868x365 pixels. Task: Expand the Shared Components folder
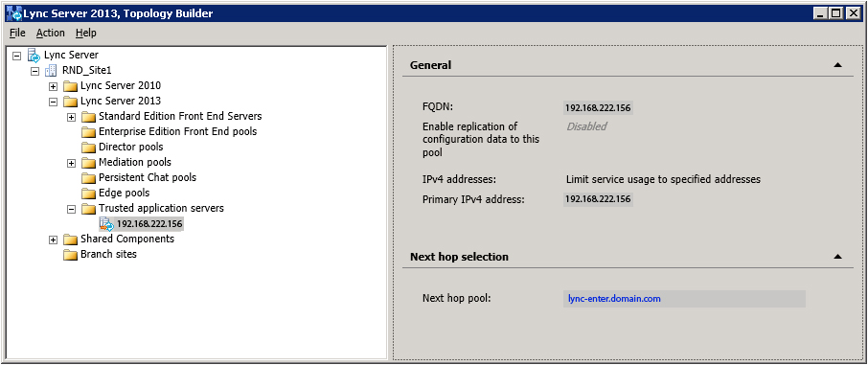53,240
